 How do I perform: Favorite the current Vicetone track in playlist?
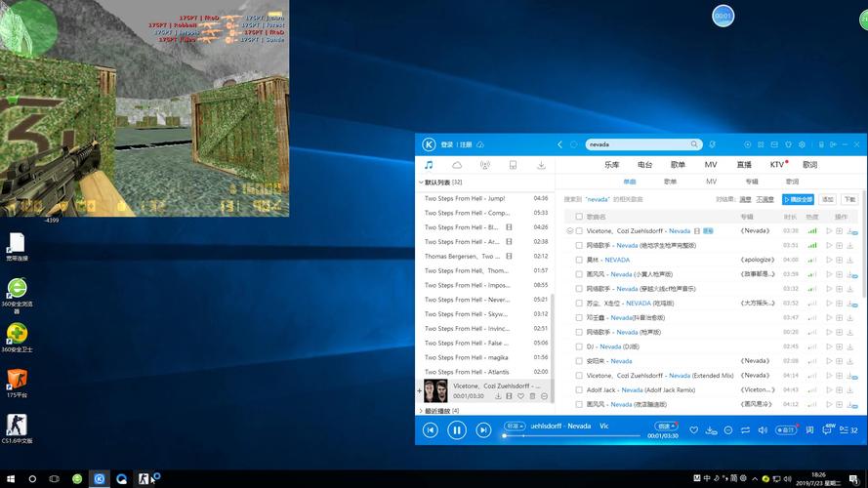[521, 396]
